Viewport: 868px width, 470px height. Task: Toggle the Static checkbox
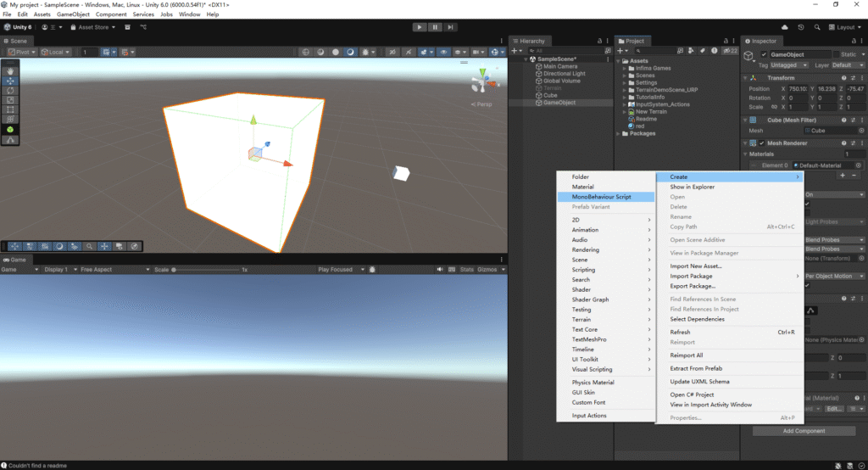click(837, 54)
